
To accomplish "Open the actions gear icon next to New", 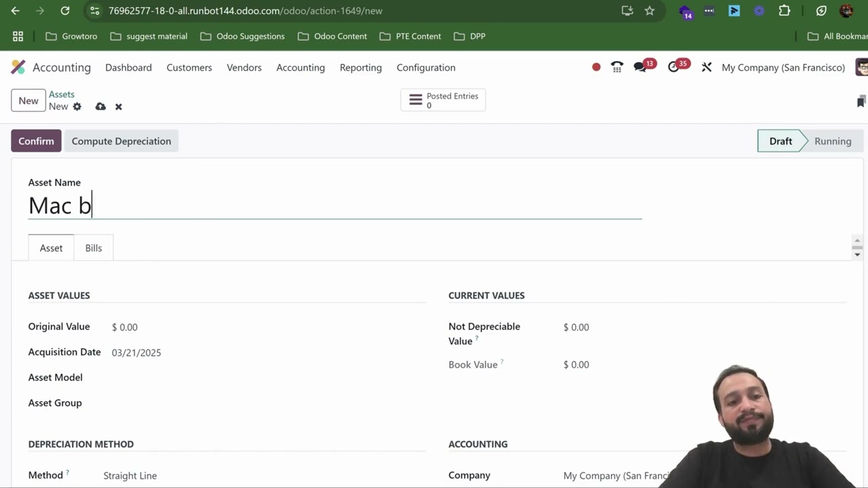I will click(77, 106).
